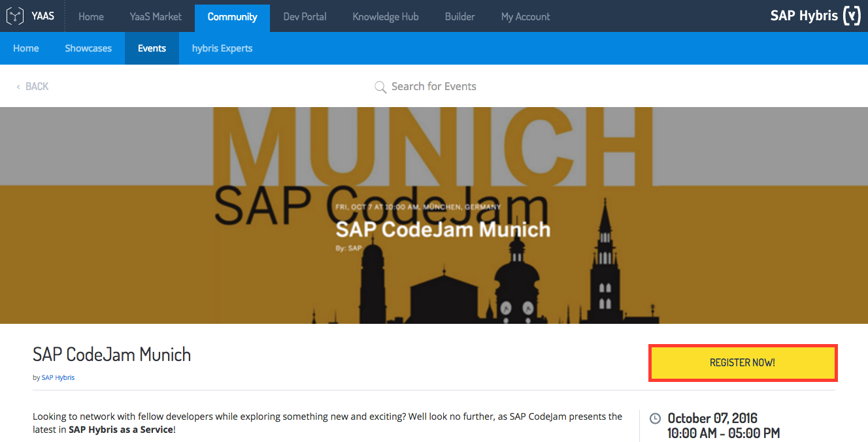Select the Events tab
This screenshot has height=442, width=868.
coord(152,48)
